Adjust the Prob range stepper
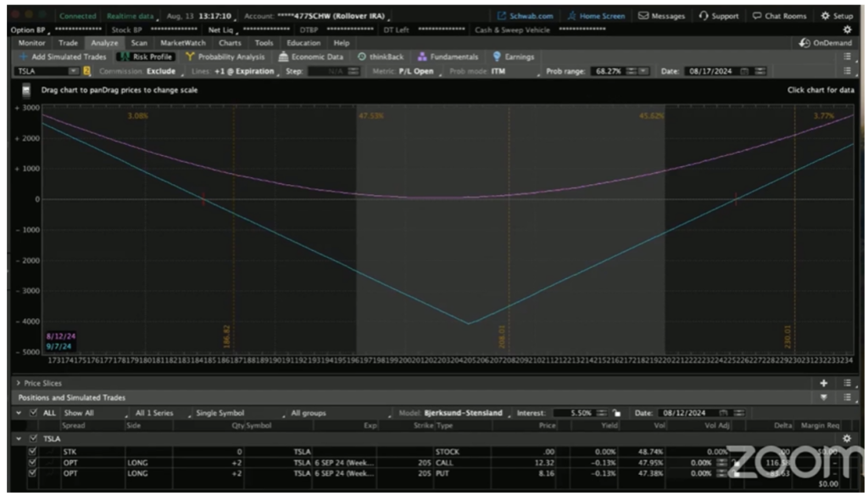Image resolution: width=868 pixels, height=496 pixels. tap(631, 71)
